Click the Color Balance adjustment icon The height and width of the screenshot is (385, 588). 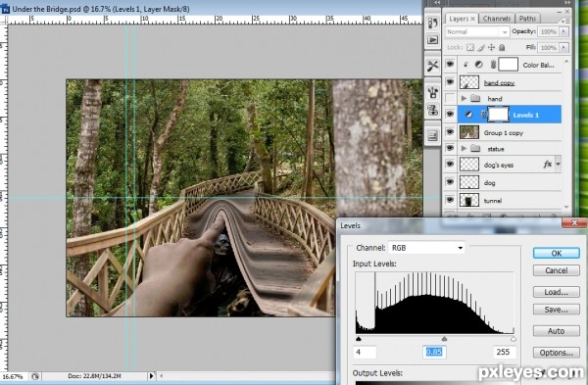click(479, 65)
